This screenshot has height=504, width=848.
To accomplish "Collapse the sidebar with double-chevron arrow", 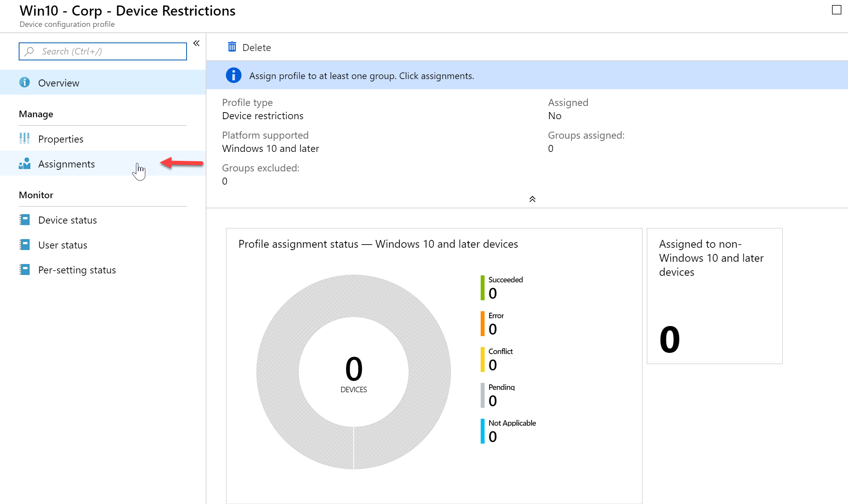I will pyautogui.click(x=197, y=43).
